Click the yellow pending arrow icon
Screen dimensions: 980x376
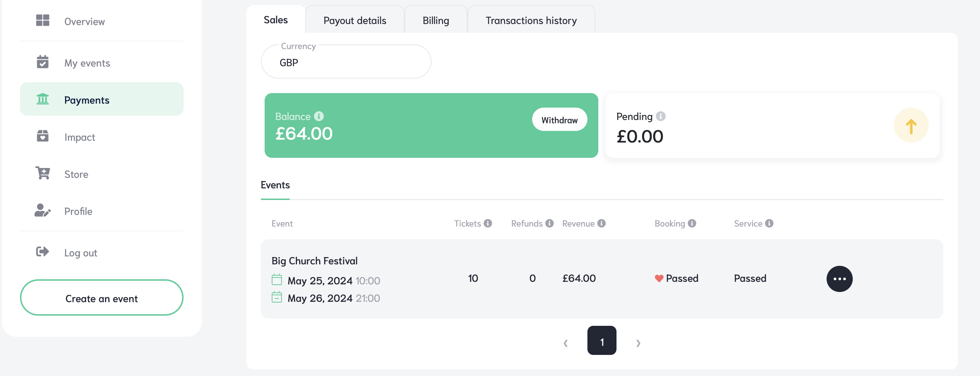click(x=911, y=125)
